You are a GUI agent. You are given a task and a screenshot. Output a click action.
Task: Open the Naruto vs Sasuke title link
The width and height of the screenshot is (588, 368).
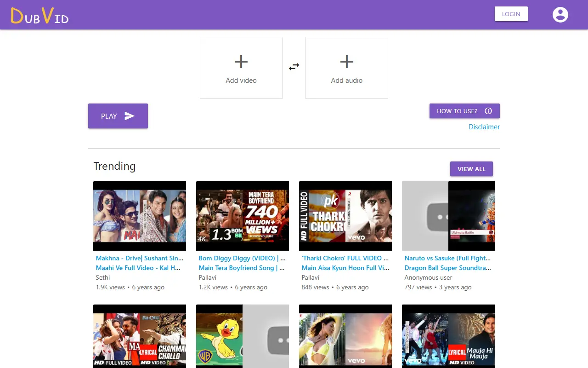(448, 258)
